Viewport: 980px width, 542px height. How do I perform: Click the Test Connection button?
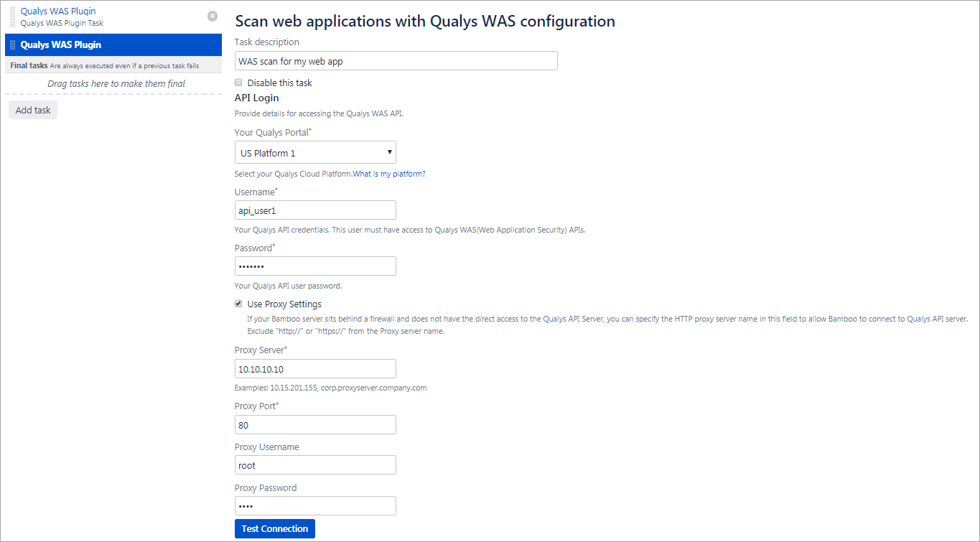275,528
